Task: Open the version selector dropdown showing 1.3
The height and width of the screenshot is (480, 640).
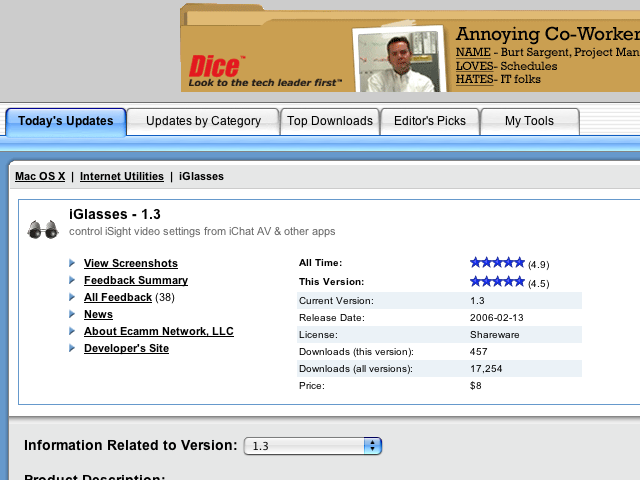Action: click(313, 446)
